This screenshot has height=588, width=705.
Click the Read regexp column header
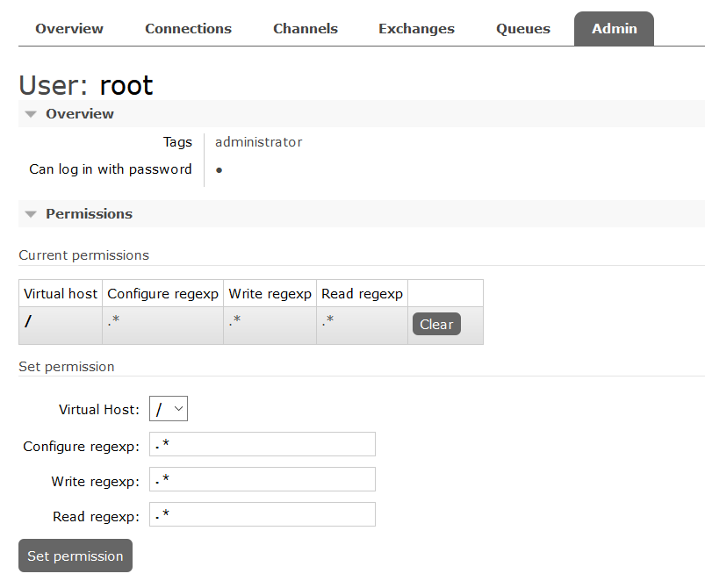362,293
